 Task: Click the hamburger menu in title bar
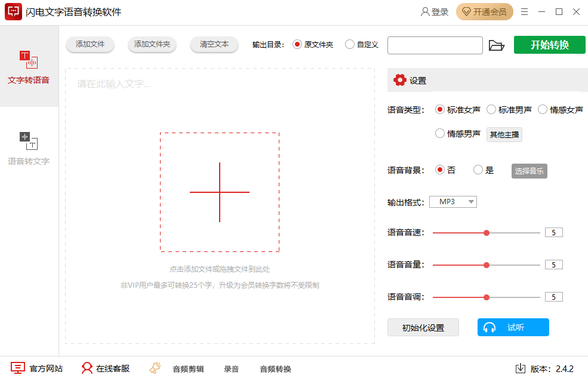[x=524, y=11]
